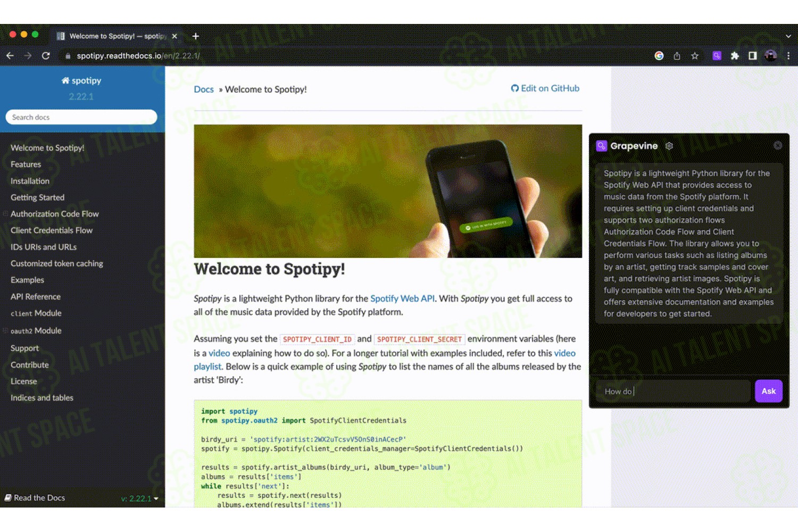The image size is (798, 532).
Task: Click the Ask button in Grapevine
Action: click(768, 391)
